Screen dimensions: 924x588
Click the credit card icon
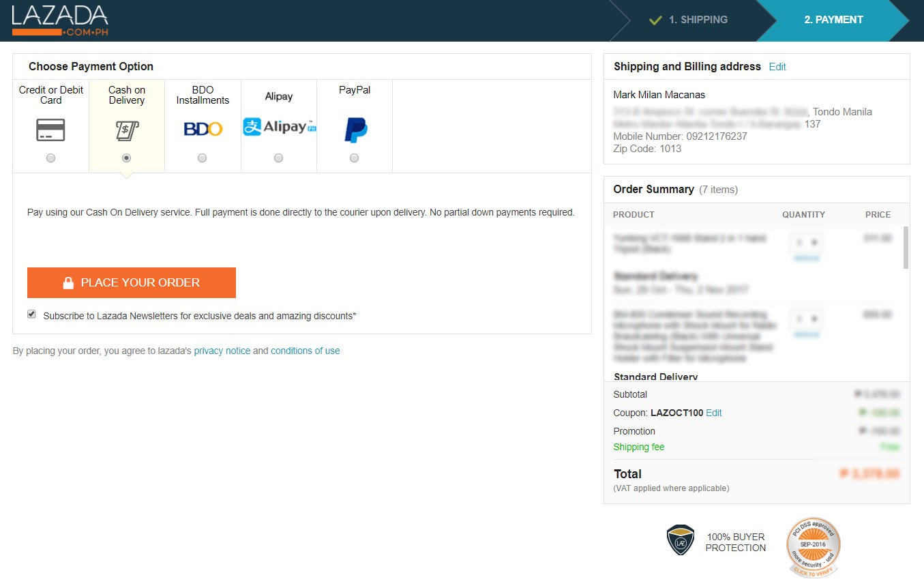tap(50, 130)
